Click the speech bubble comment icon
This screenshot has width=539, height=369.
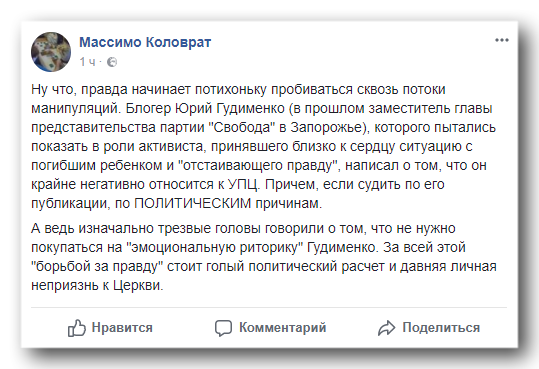tap(223, 328)
